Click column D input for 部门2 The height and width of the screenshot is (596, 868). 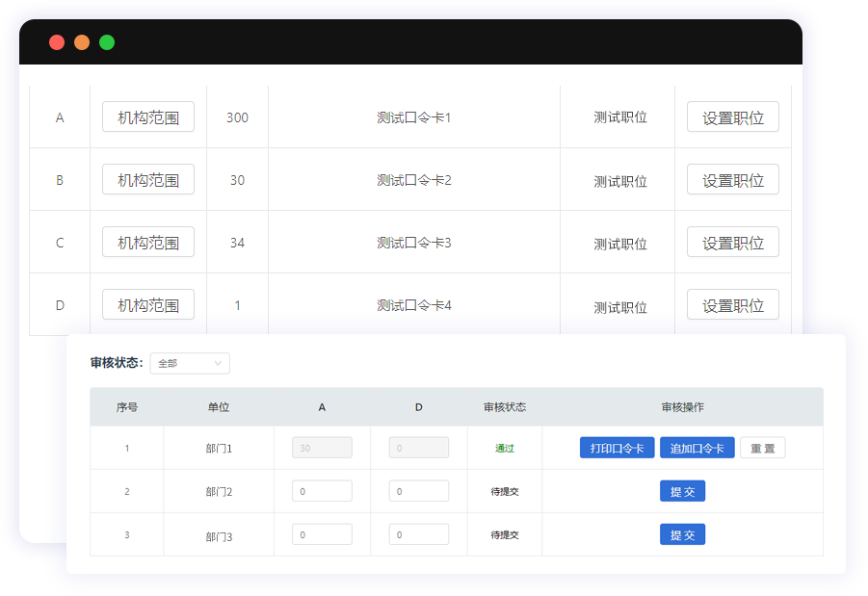[418, 491]
